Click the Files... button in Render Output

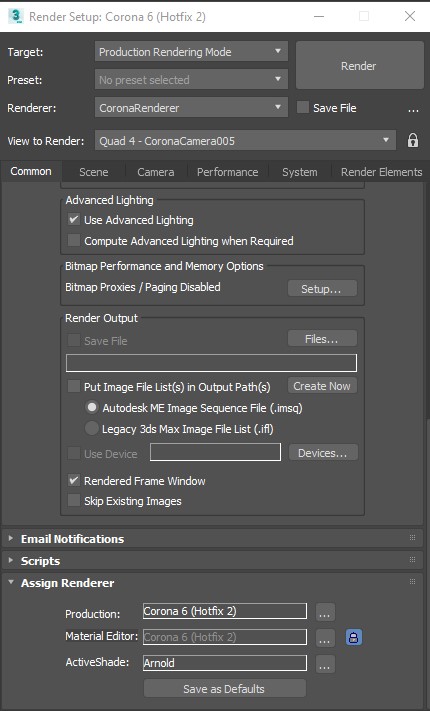click(322, 339)
